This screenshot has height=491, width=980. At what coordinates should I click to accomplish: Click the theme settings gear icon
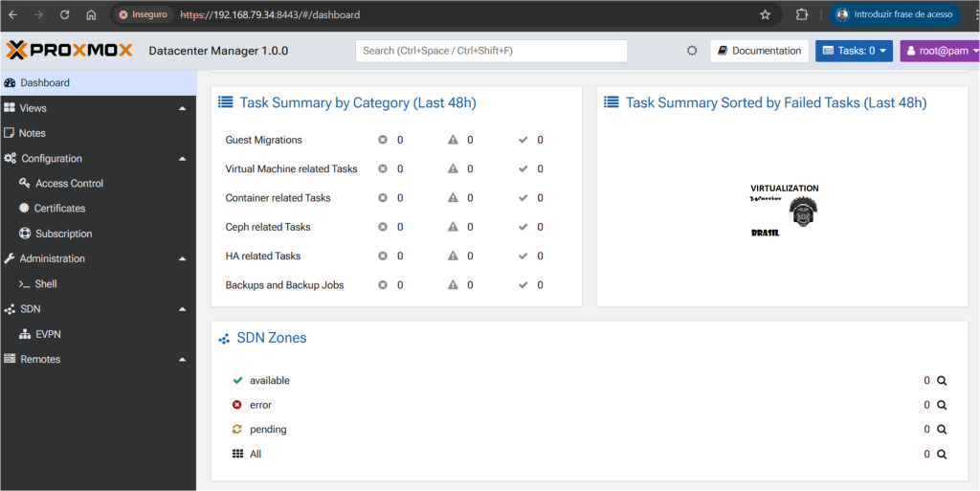click(x=692, y=51)
